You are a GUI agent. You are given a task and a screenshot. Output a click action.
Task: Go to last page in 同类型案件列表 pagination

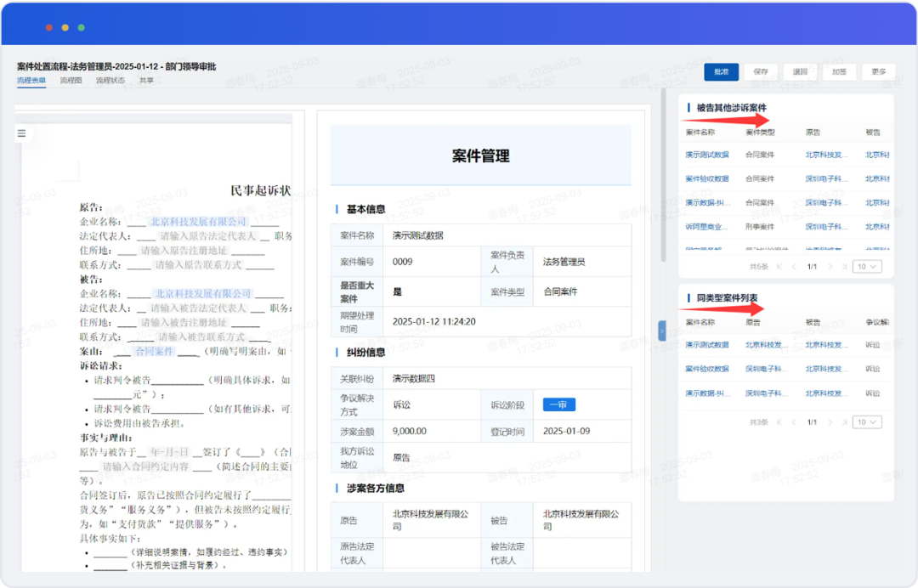pyautogui.click(x=844, y=421)
